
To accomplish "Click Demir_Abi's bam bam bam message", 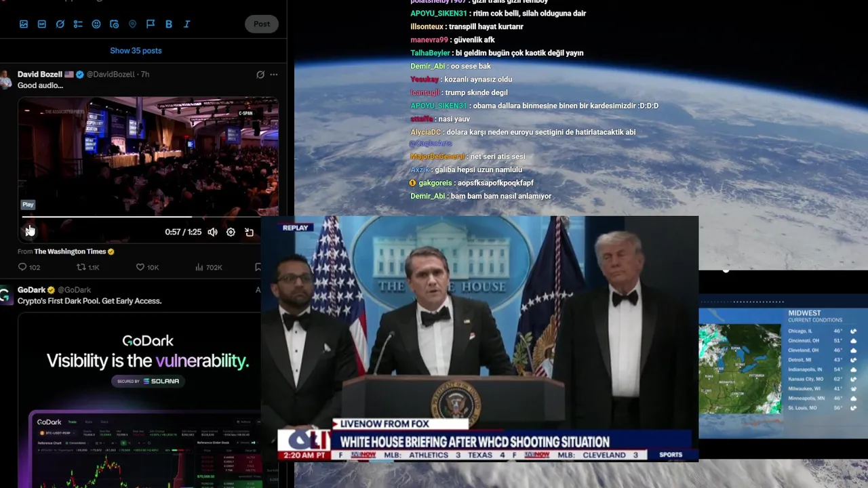I will point(481,197).
